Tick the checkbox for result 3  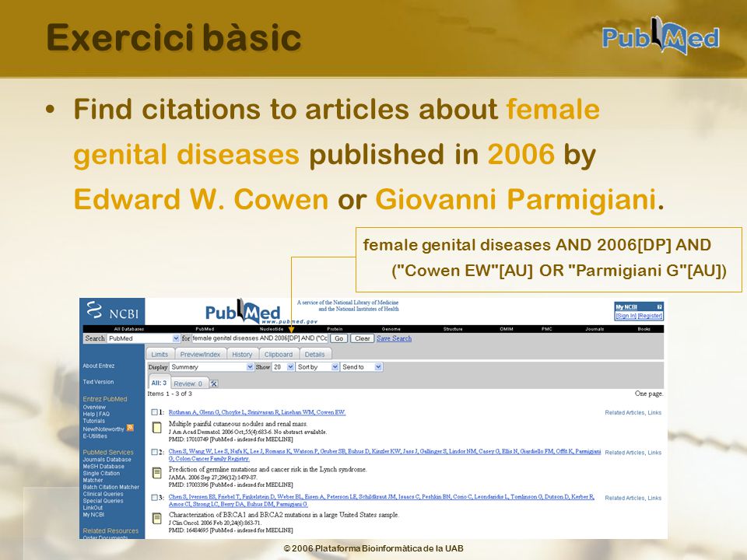(154, 498)
